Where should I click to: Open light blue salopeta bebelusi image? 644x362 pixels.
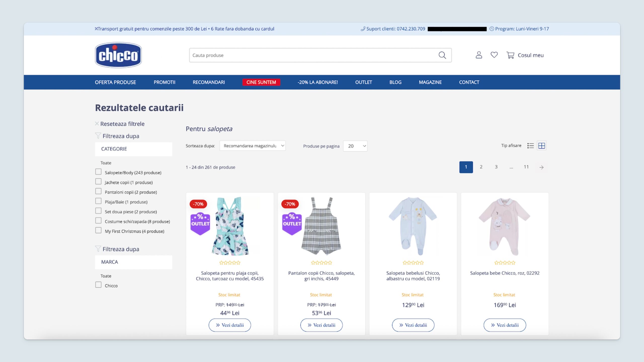[x=413, y=226]
